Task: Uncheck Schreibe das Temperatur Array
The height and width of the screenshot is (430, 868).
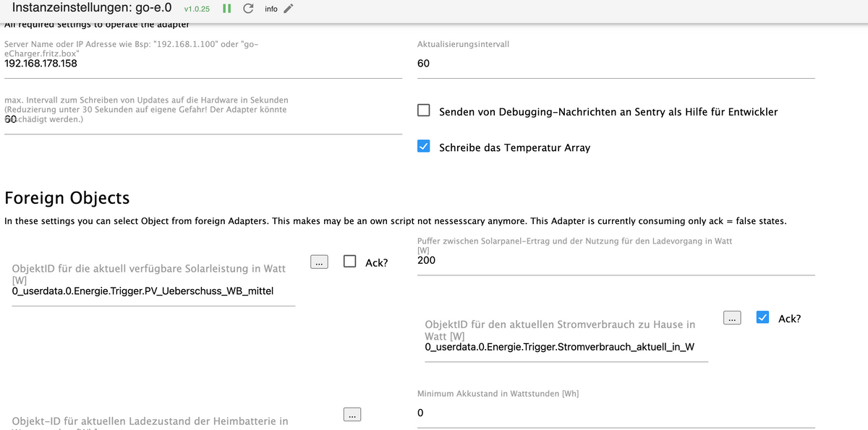Action: [x=425, y=147]
